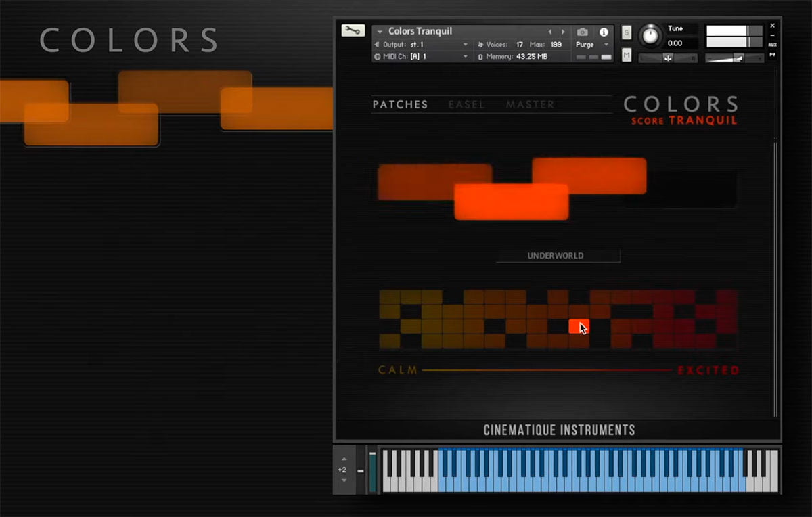Select the right orange color pad
The width and height of the screenshot is (812, 517).
[589, 176]
